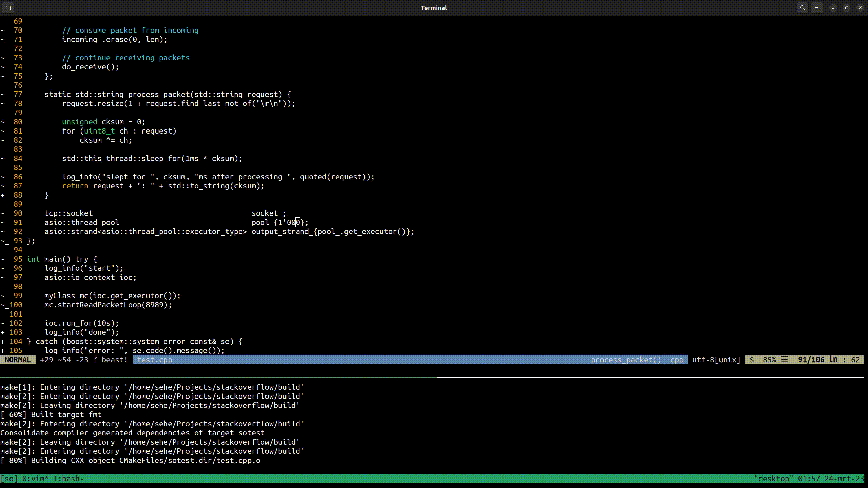Click the tmux pane divider line
The image size is (868, 488).
pyautogui.click(x=434, y=377)
